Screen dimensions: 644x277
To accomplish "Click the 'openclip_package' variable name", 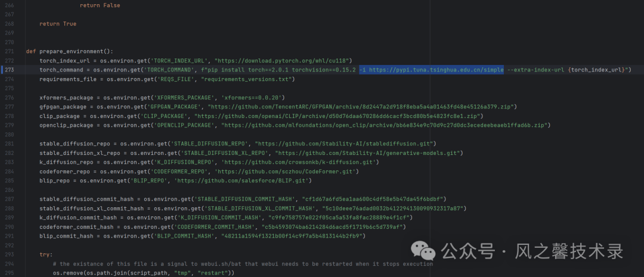I will [x=66, y=125].
